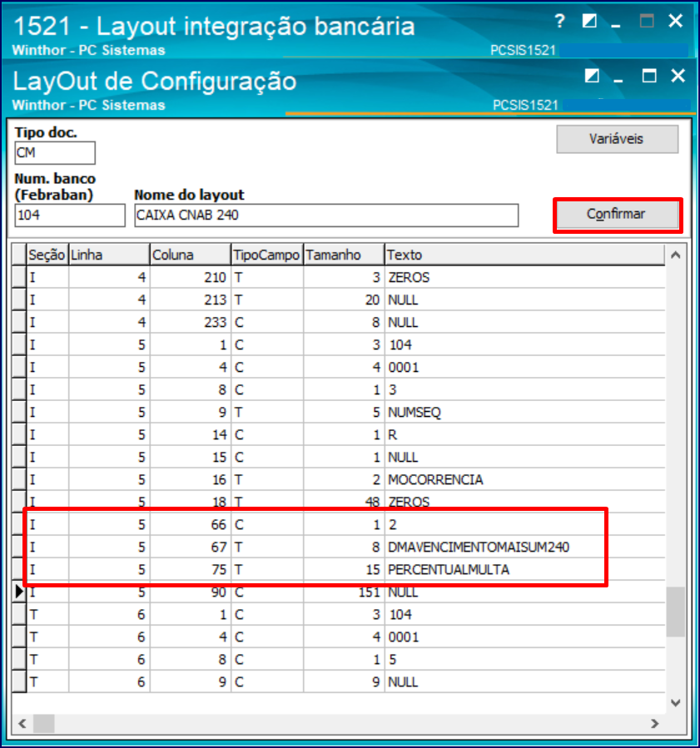Click the Seção column header

point(47,255)
